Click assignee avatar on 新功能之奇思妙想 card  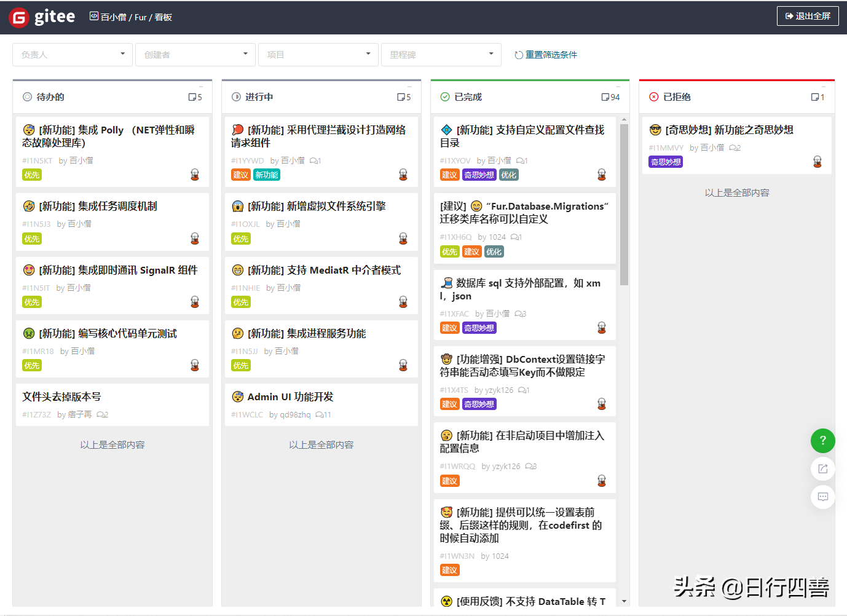point(817,162)
